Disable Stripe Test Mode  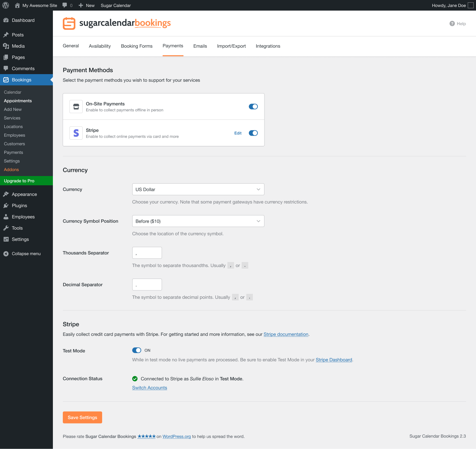(x=137, y=350)
